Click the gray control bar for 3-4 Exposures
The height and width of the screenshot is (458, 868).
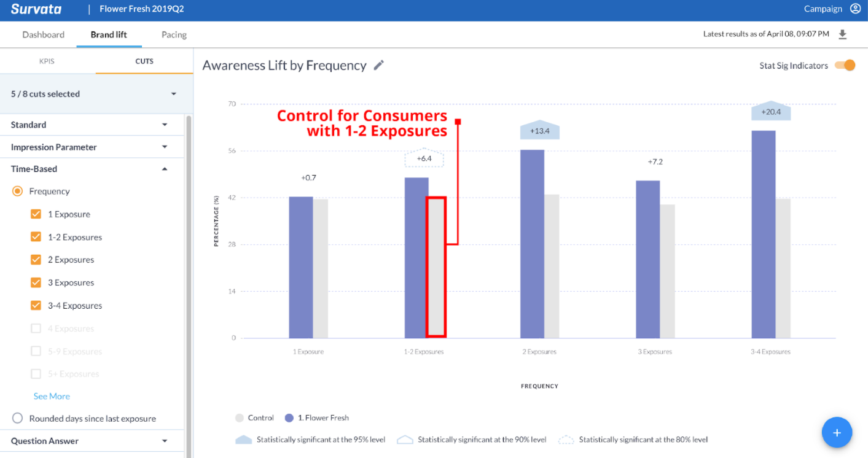[783, 268]
